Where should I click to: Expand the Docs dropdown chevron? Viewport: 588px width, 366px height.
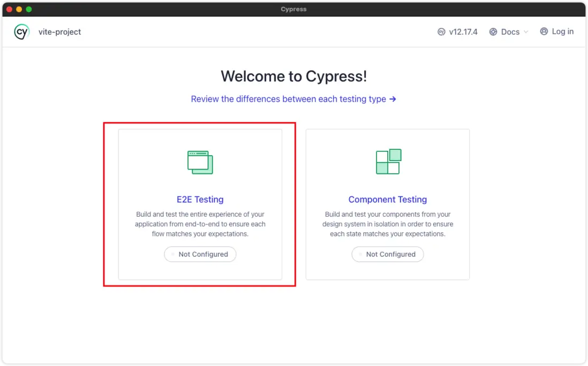pos(526,32)
